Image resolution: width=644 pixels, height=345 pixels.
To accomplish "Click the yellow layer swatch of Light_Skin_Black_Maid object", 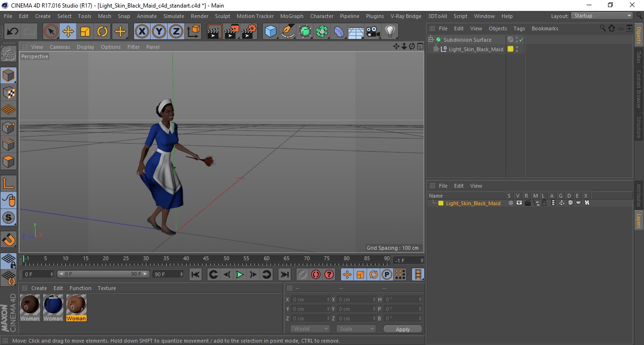I will (x=510, y=49).
